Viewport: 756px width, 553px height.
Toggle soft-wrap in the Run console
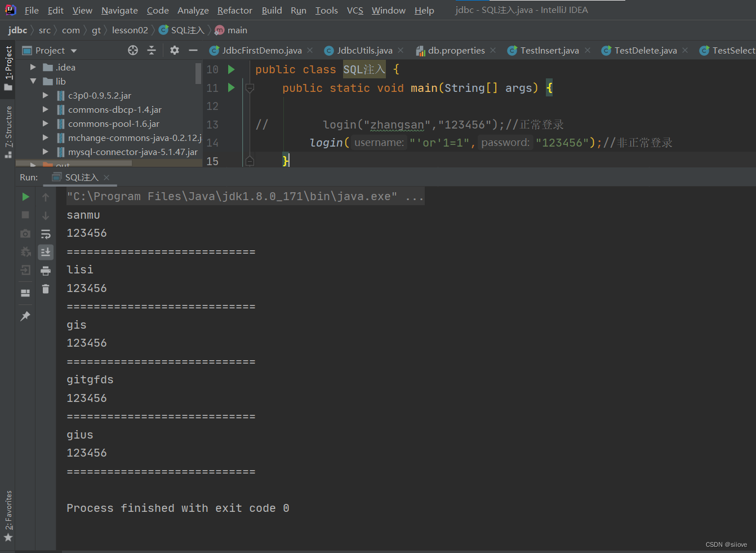(46, 234)
